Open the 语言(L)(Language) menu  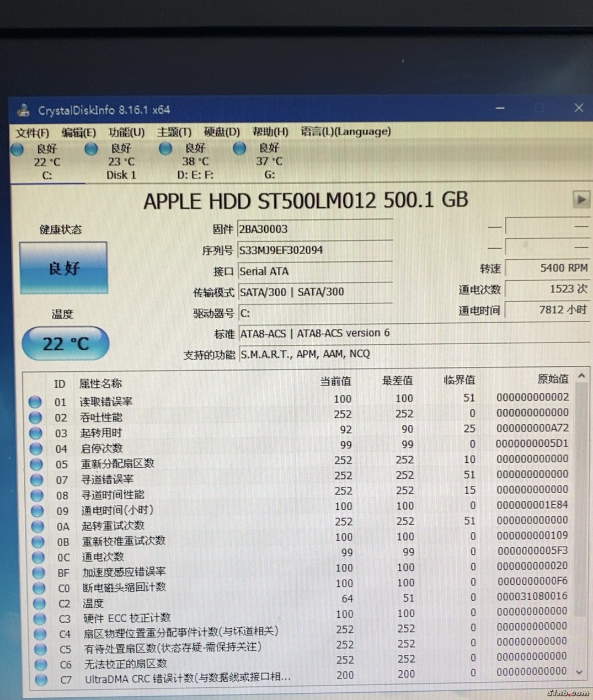pyautogui.click(x=346, y=131)
